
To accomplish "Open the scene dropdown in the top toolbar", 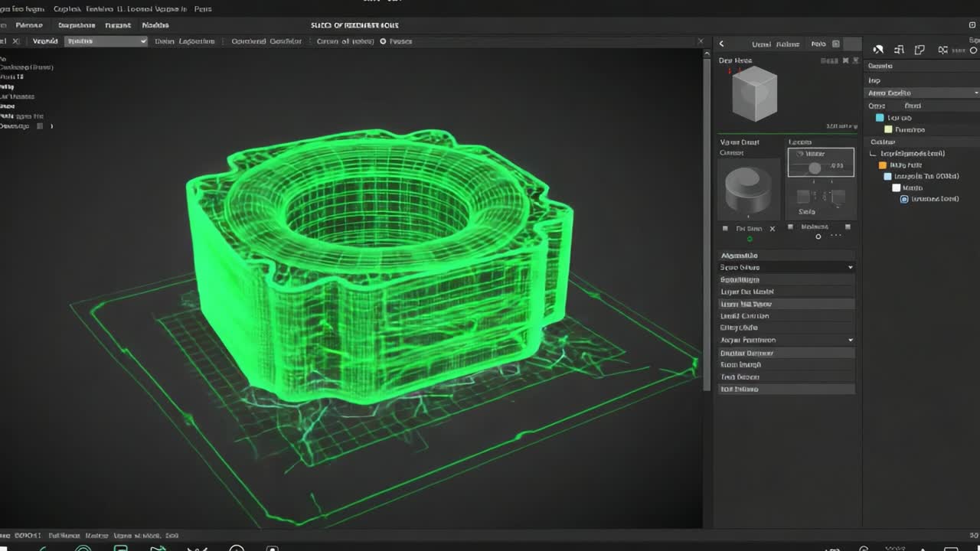I will point(105,41).
